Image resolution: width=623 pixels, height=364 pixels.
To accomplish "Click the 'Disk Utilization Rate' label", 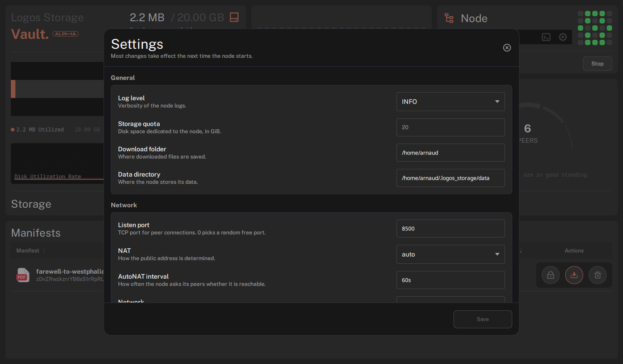I will [47, 177].
